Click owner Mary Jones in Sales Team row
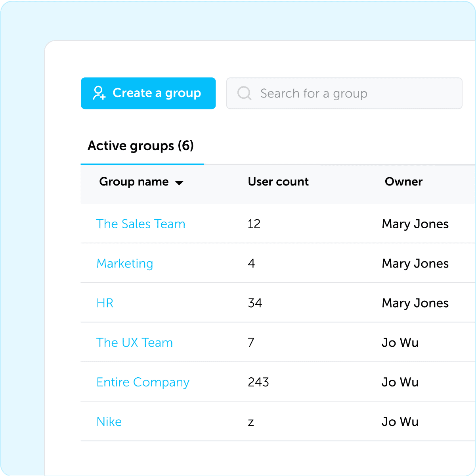Image resolution: width=476 pixels, height=476 pixels. [415, 224]
